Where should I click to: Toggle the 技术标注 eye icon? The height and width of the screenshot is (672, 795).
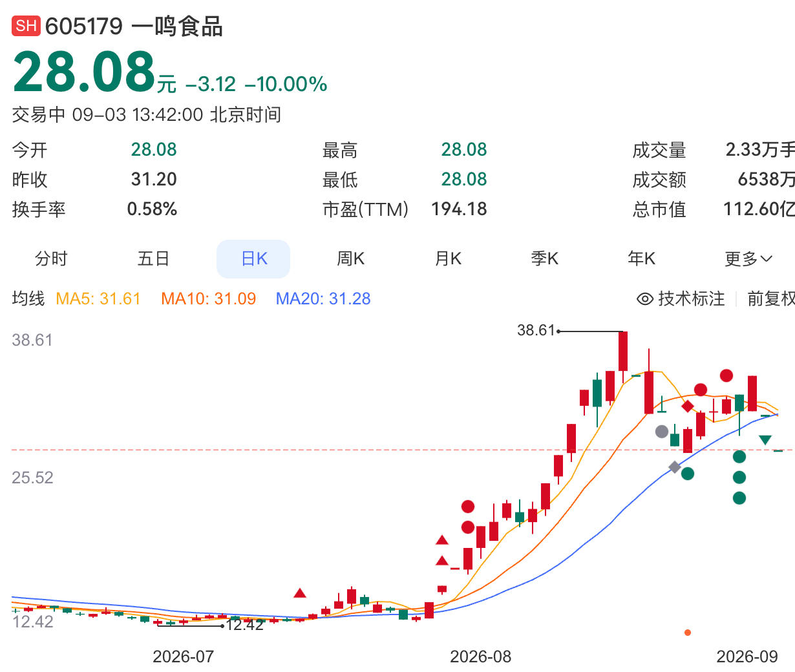pos(645,299)
